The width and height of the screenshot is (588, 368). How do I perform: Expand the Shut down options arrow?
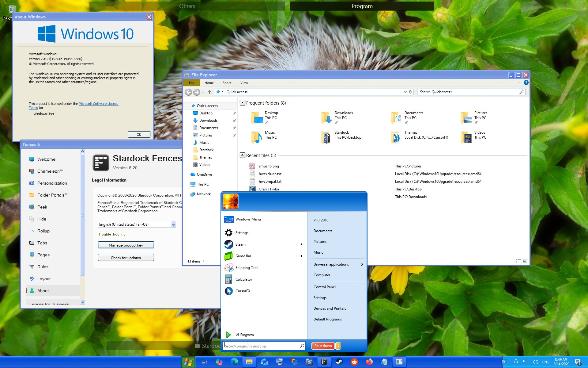pyautogui.click(x=338, y=346)
